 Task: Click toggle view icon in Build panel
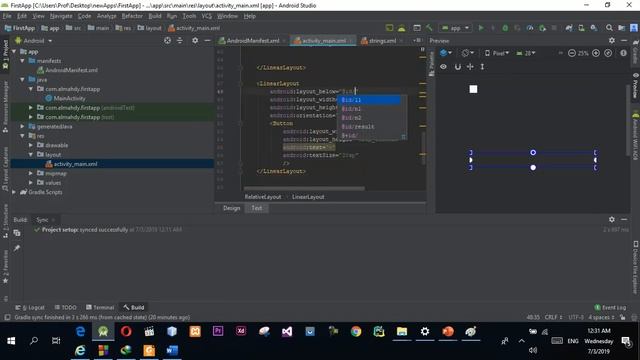[x=17, y=233]
